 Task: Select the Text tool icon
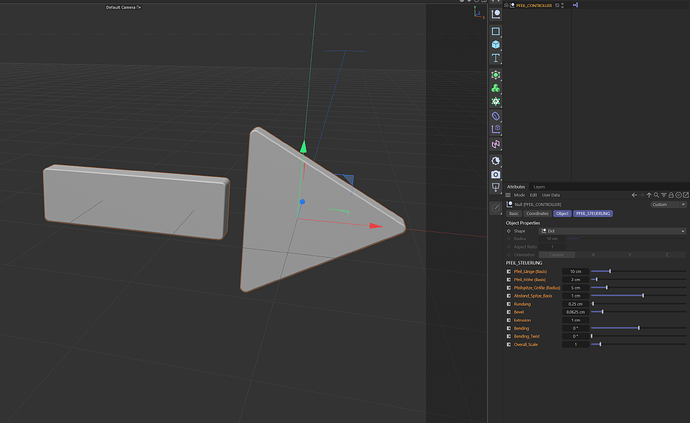(x=496, y=58)
